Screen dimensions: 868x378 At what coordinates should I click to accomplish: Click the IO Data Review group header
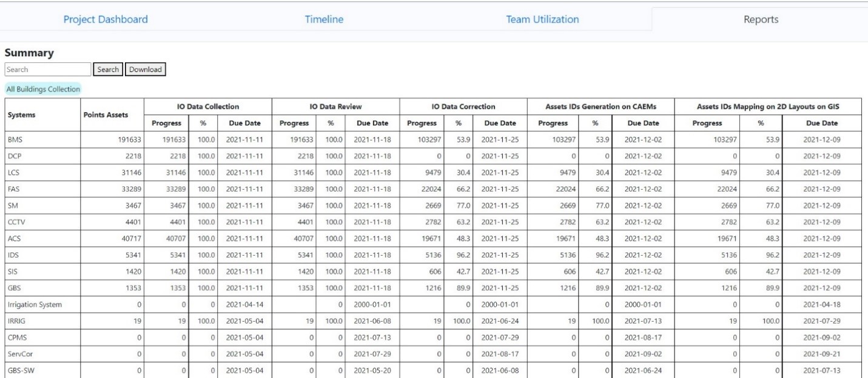[x=335, y=107]
